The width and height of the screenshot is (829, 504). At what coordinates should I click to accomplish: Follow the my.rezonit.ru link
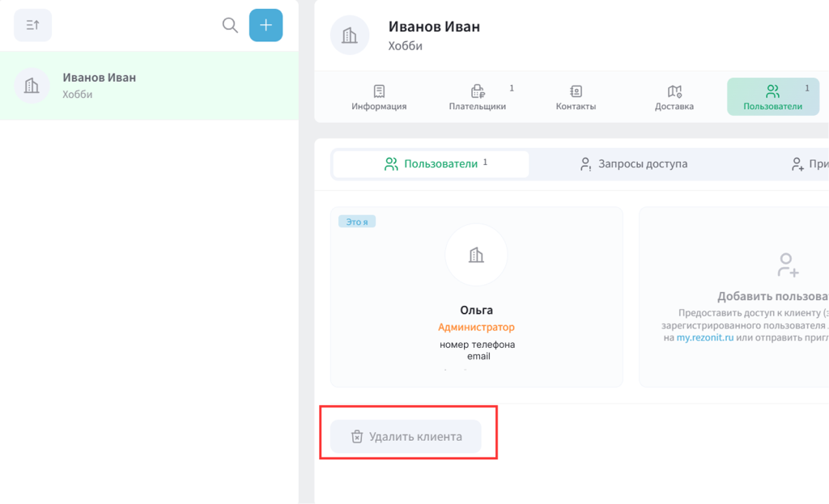704,337
